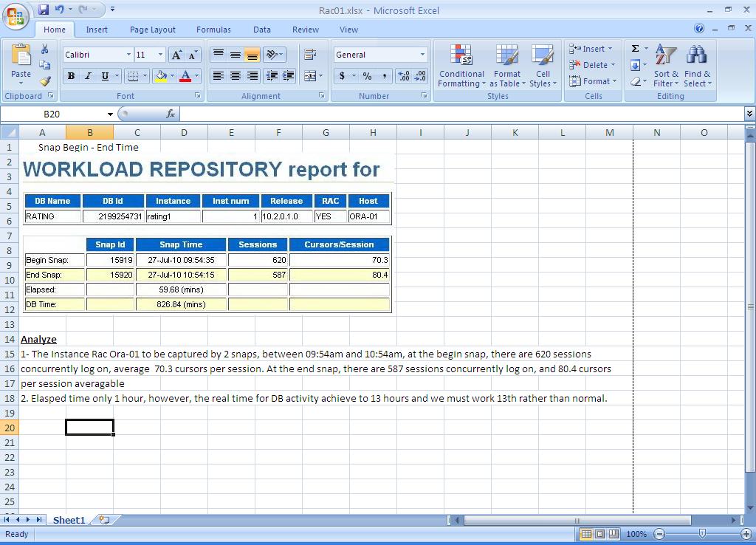Viewport: 756px width, 545px height.
Task: Click the zoom slider in status bar
Action: tap(701, 534)
